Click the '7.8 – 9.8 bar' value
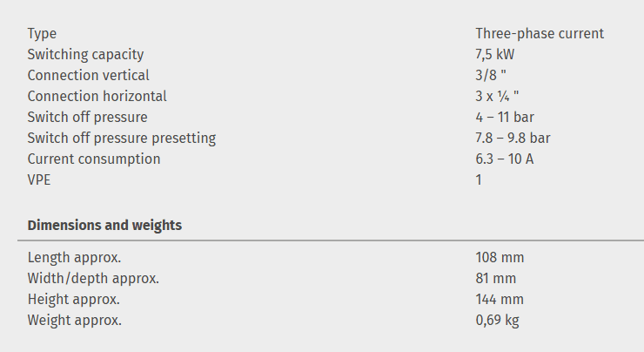This screenshot has height=352, width=644. pos(513,138)
